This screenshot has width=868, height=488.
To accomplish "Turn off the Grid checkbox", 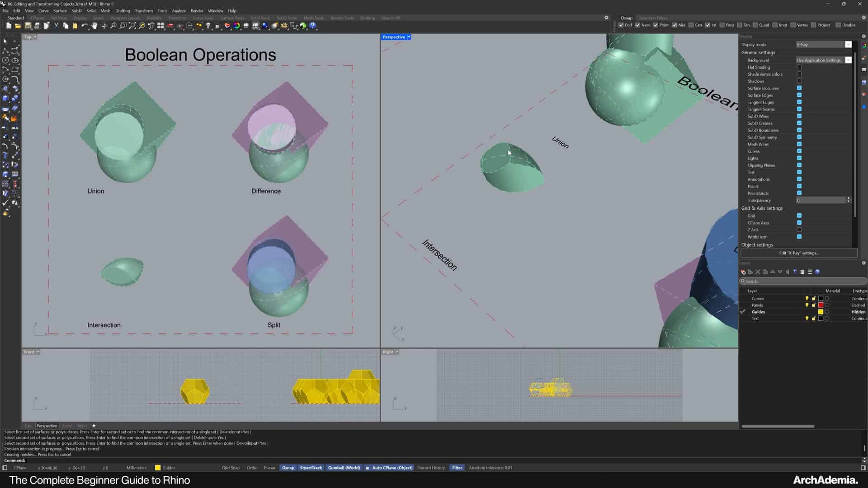I will pyautogui.click(x=799, y=216).
